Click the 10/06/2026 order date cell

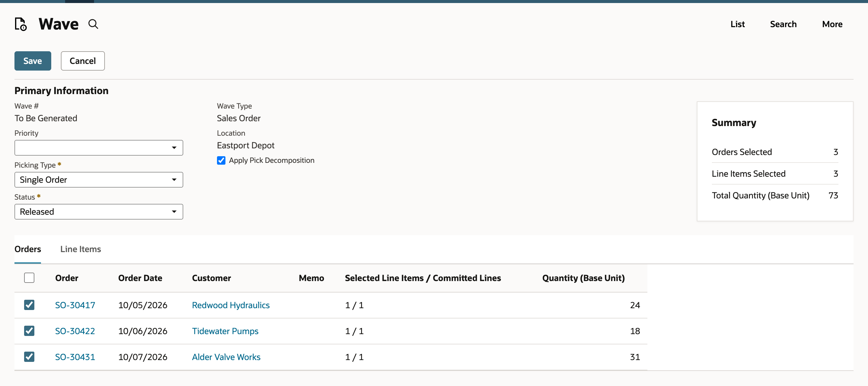pyautogui.click(x=143, y=331)
